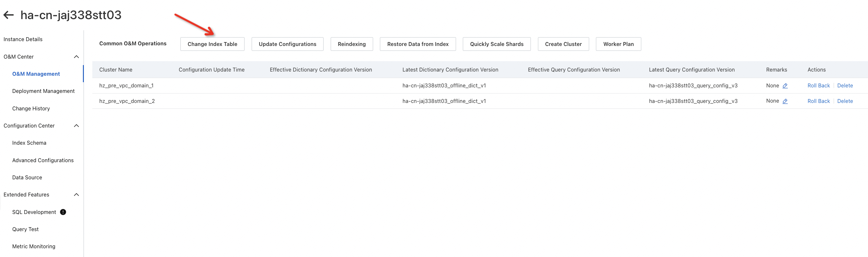
Task: Delete hz_pre_vpc_domain_2 cluster
Action: tap(845, 101)
